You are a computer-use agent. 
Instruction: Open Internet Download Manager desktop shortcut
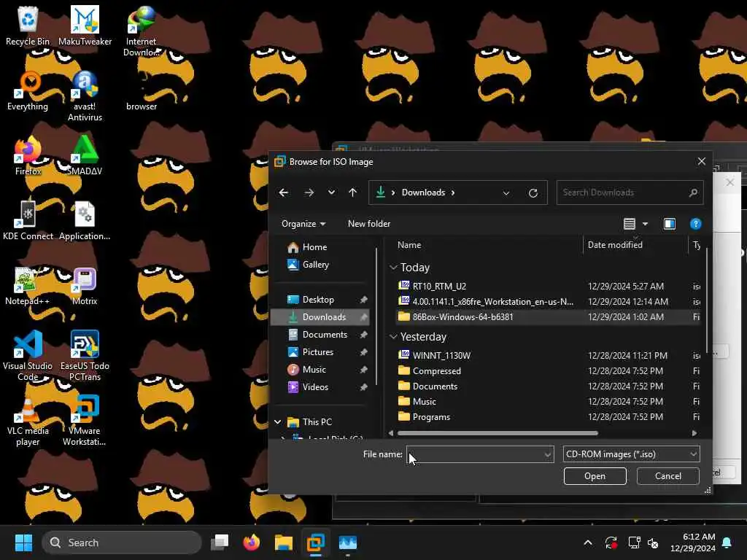point(142,31)
